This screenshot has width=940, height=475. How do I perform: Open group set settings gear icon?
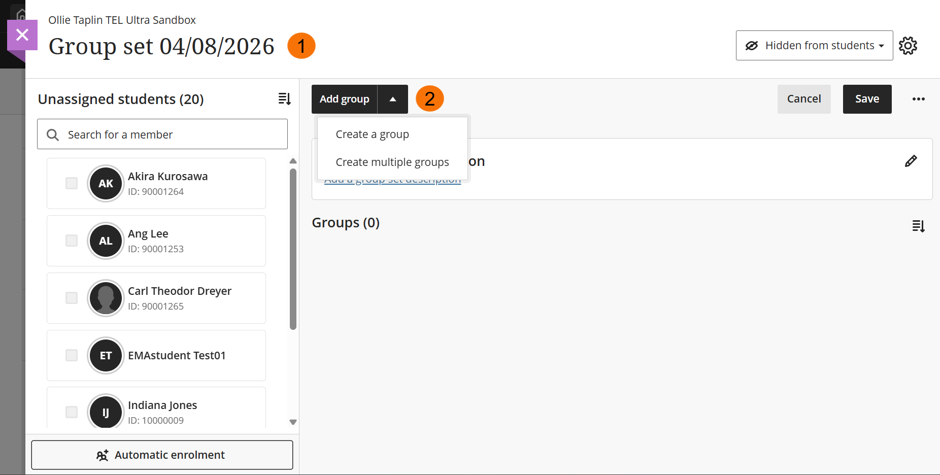pos(908,46)
